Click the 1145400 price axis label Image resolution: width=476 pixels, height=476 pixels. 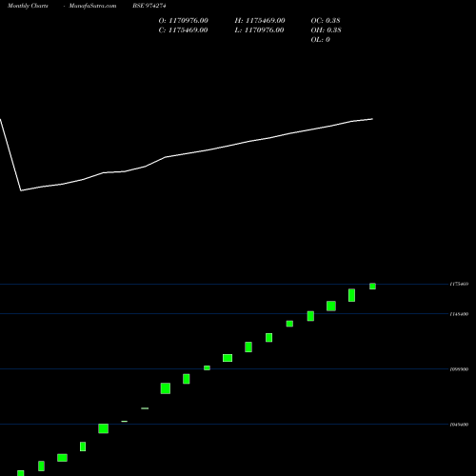459,314
